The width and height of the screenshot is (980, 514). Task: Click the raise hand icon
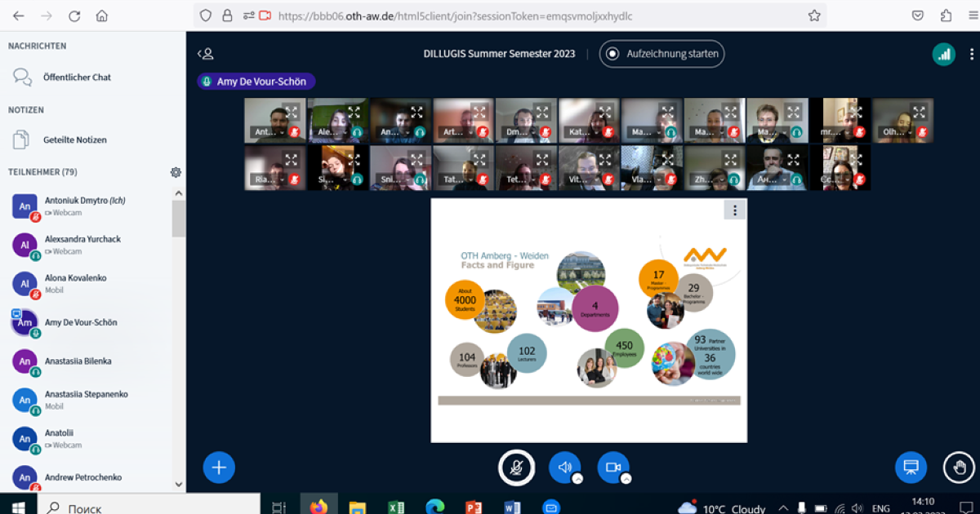[959, 467]
